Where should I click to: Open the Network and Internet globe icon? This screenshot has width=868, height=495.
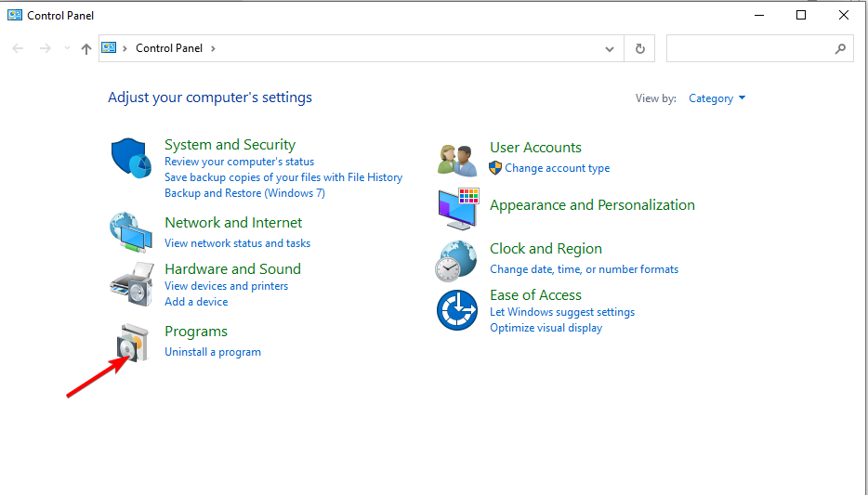pos(131,232)
